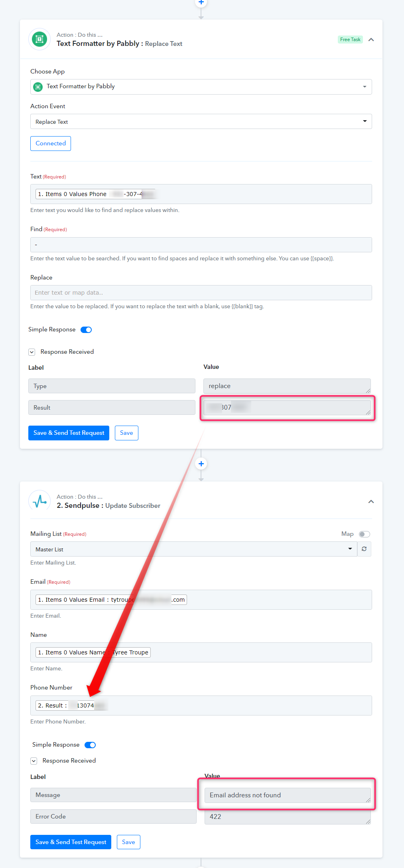The height and width of the screenshot is (868, 404).
Task: Click the Text Formatter step icon
Action: (39, 39)
